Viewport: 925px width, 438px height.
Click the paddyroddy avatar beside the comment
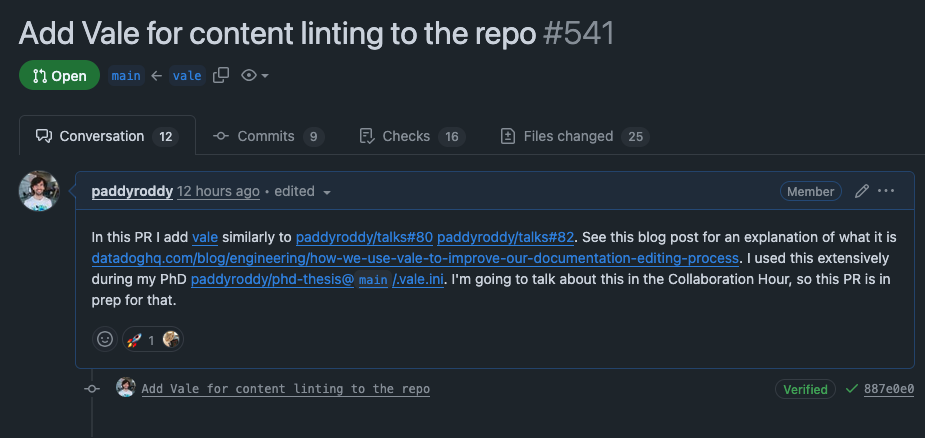pyautogui.click(x=39, y=191)
